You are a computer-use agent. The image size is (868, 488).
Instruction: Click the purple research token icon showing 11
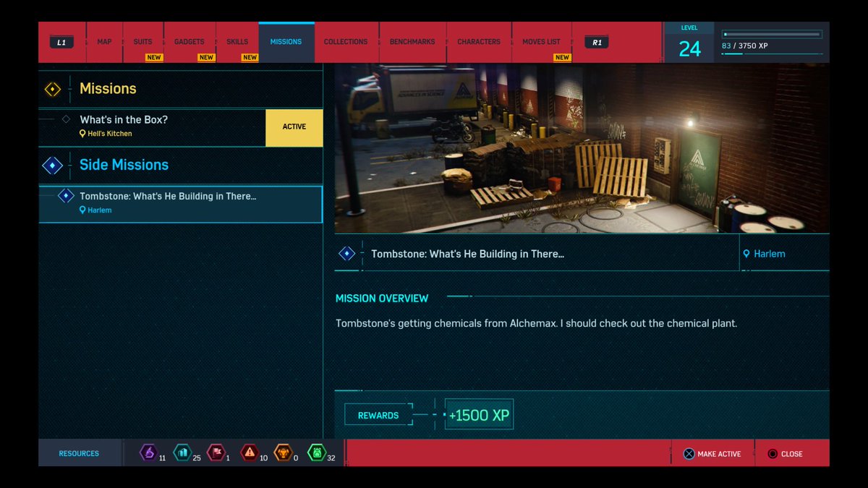[148, 453]
